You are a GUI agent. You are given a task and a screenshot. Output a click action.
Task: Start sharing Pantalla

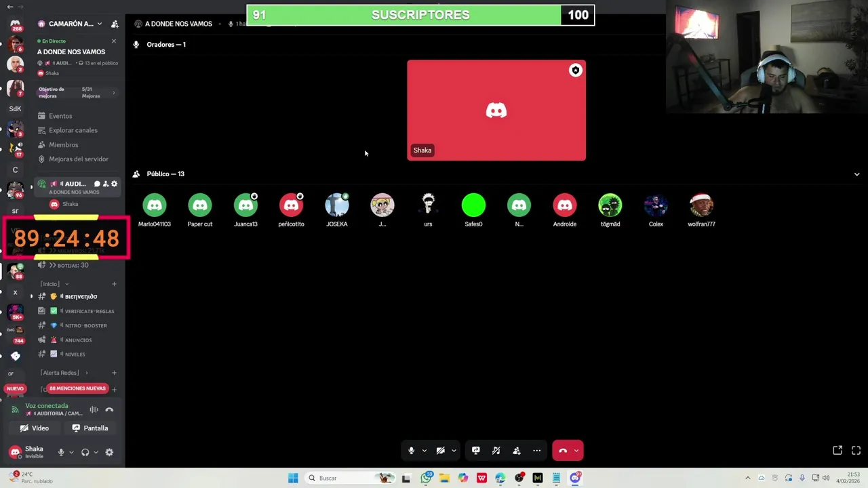tap(90, 428)
